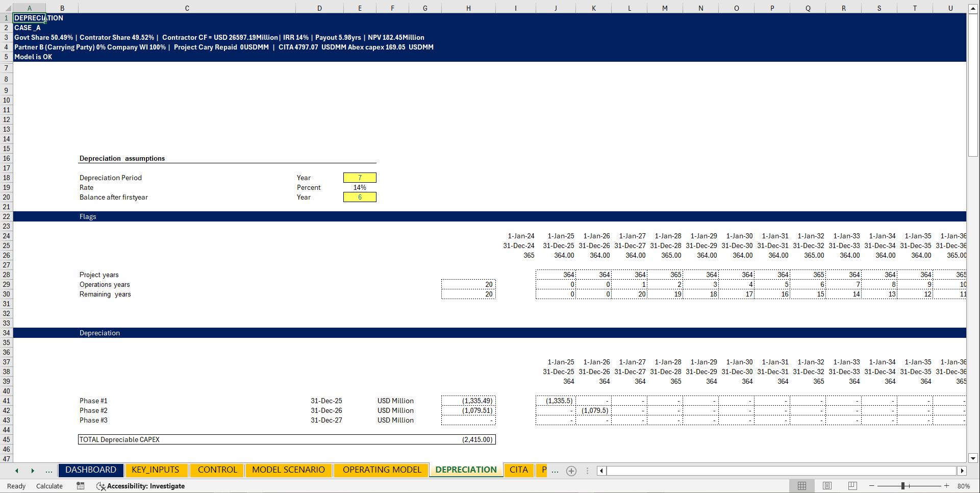Zoom out using the minus icon

[x=870, y=486]
